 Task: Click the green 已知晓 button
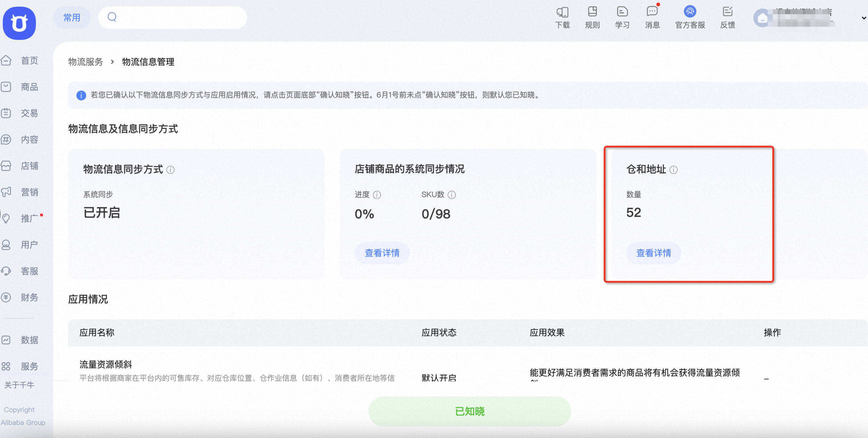470,411
